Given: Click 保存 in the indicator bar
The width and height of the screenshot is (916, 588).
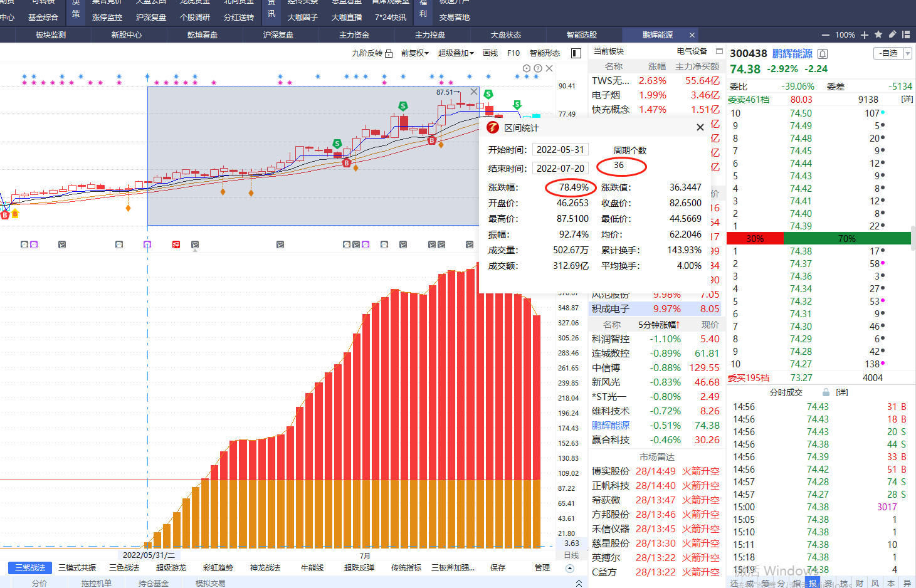Looking at the screenshot, I should point(498,568).
